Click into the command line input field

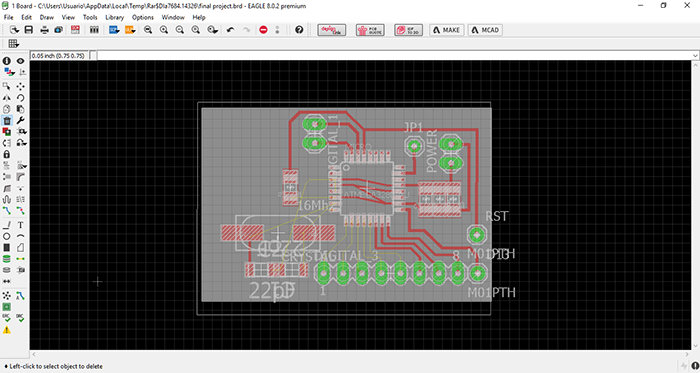coord(394,55)
